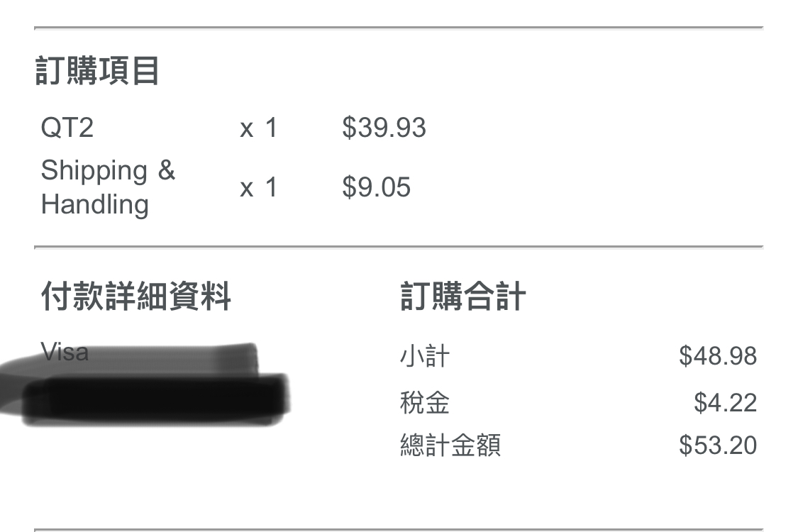
Task: Select the $53.20 total amount
Action: (x=718, y=445)
